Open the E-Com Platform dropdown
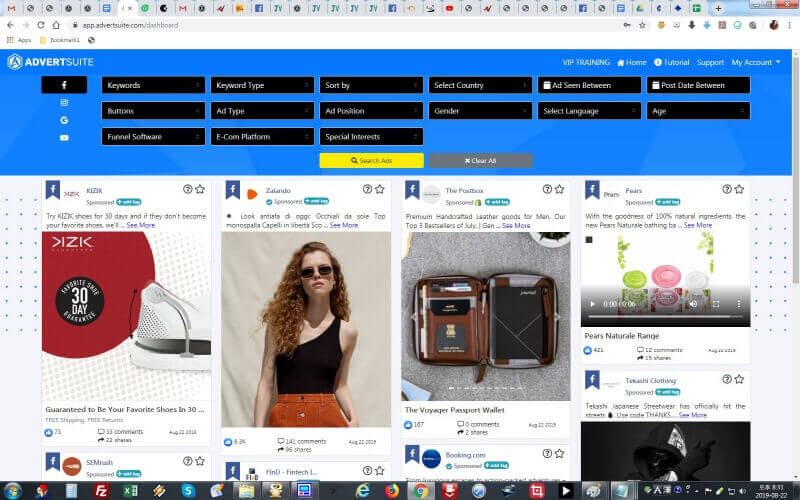 click(x=262, y=137)
